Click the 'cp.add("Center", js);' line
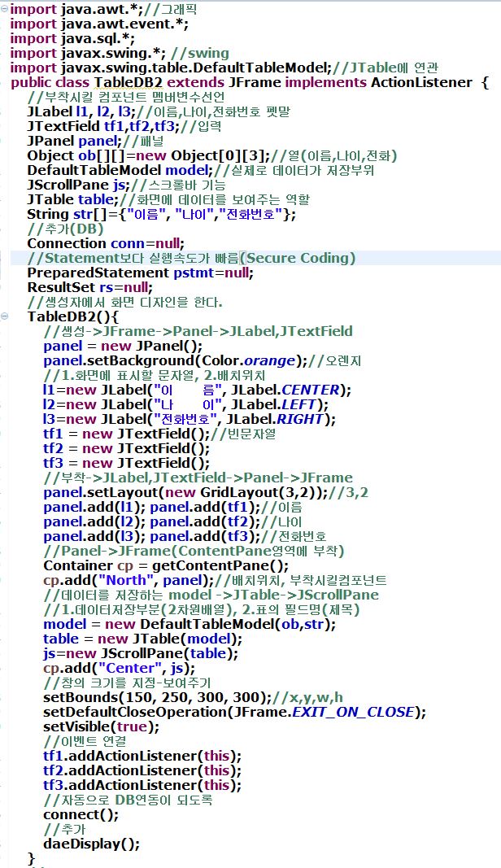Screen dimensions: 501x868 tap(119, 668)
